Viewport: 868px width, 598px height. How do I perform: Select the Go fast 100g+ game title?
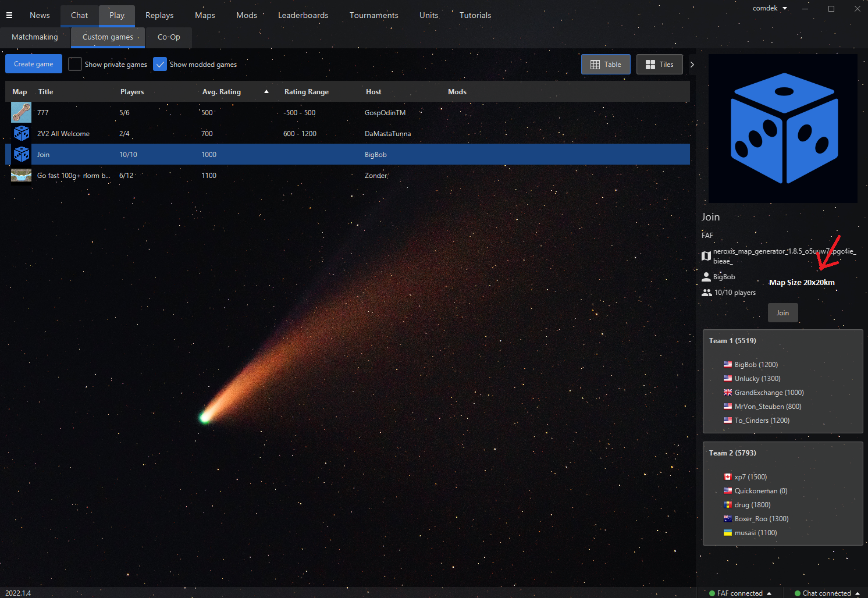(x=73, y=176)
